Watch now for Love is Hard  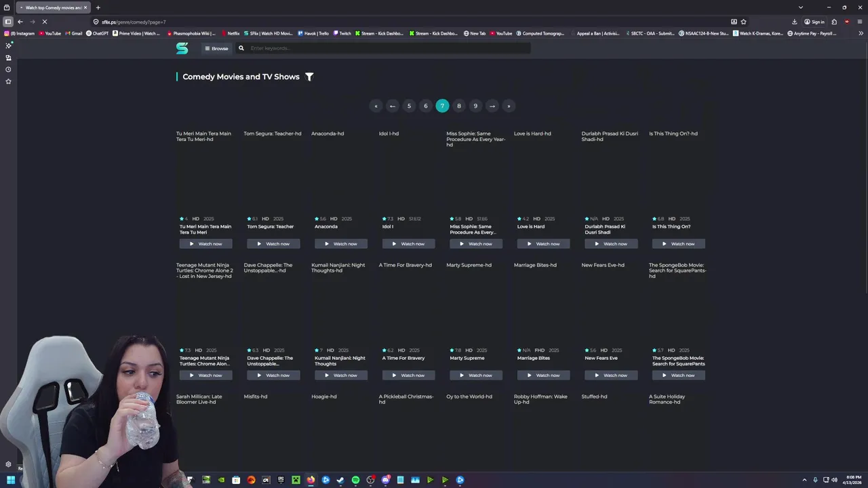(x=543, y=243)
